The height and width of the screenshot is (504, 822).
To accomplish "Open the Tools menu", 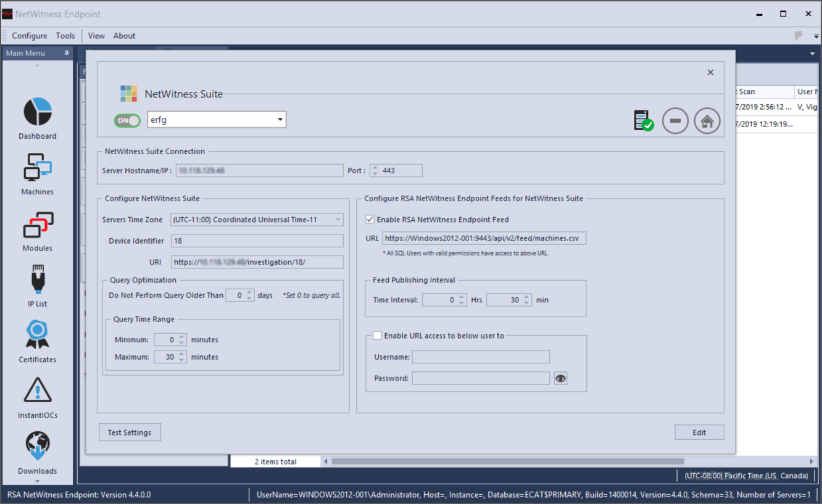I will coord(65,36).
